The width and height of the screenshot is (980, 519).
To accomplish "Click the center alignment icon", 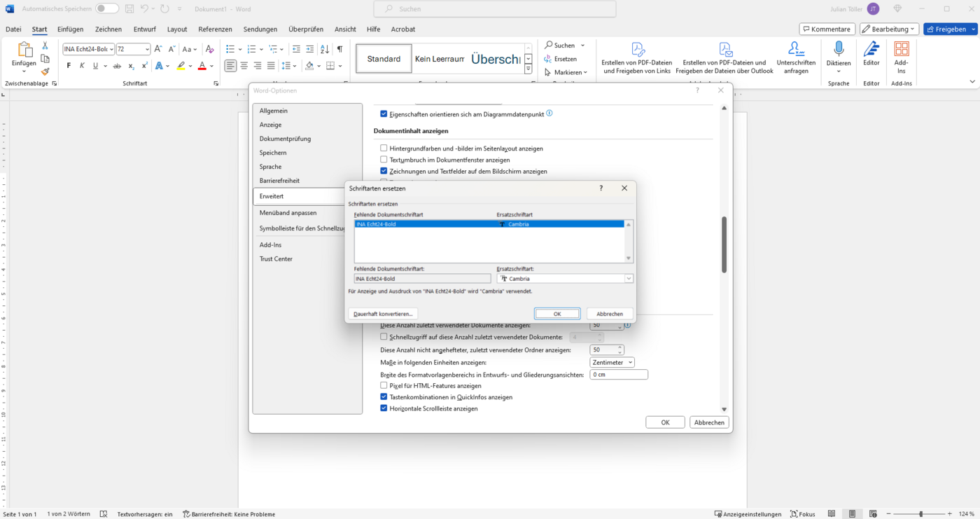I will [244, 66].
